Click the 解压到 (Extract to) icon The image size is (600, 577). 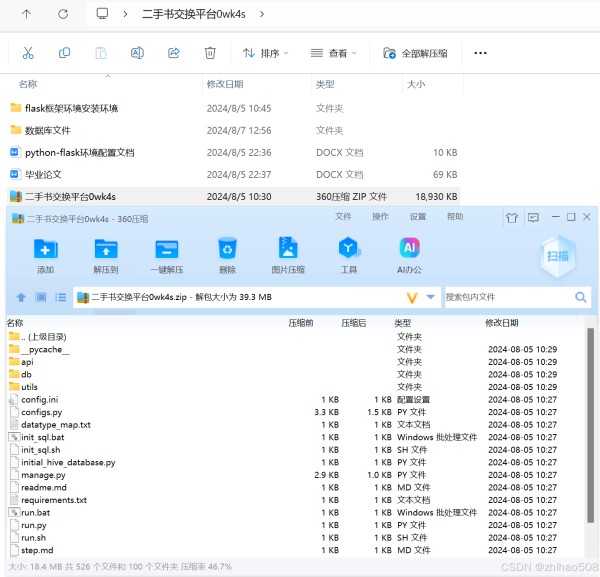click(105, 252)
